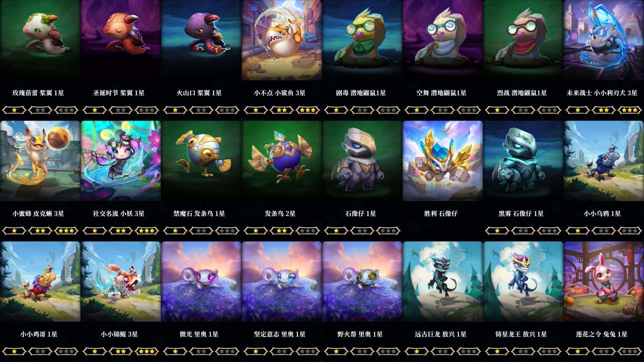Screen dimensions: 644x362
Task: Toggle two-star badge under 小蜜蜂 皮克蜥
Action: 40,231
